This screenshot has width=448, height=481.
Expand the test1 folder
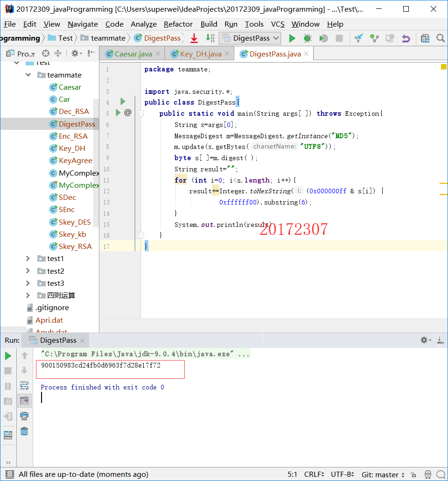(x=28, y=259)
